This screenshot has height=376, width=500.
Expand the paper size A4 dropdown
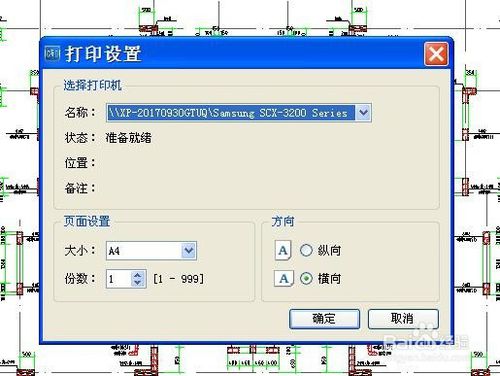(189, 251)
